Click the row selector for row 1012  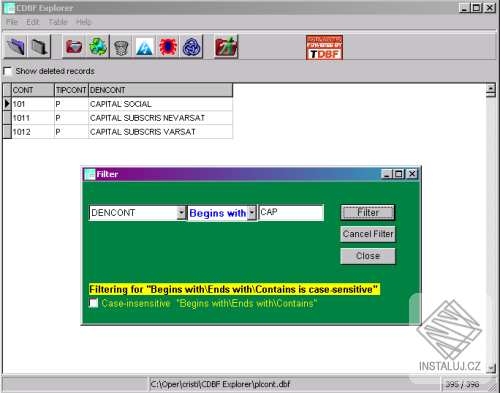tap(7, 132)
